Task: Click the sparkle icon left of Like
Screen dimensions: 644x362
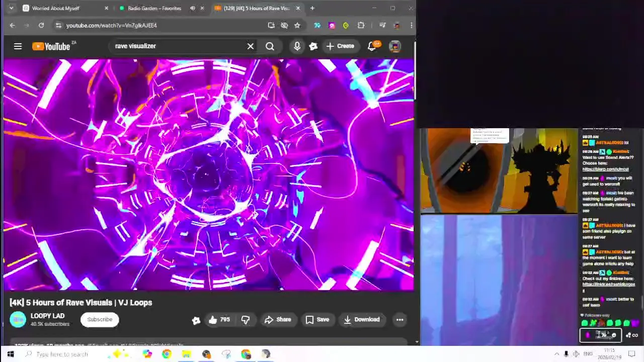Action: click(196, 320)
